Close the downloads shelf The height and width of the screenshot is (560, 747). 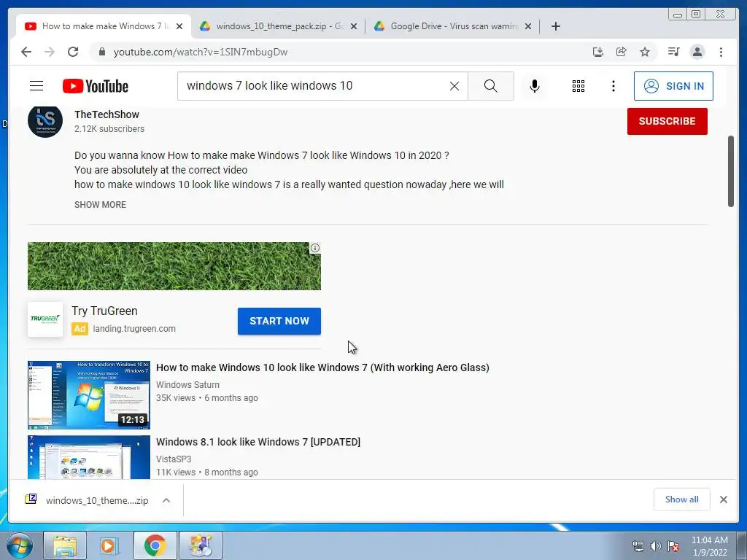coord(723,499)
